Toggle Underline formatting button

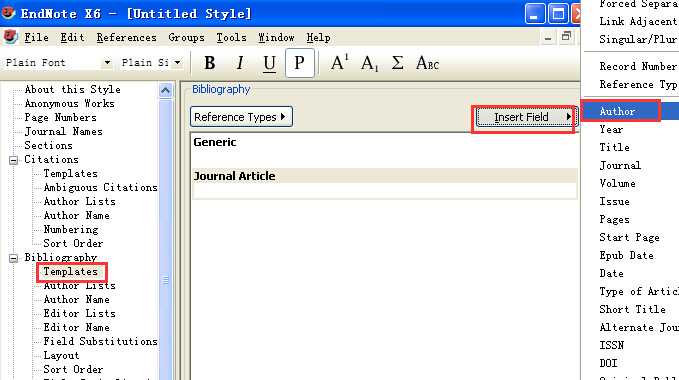click(x=269, y=63)
